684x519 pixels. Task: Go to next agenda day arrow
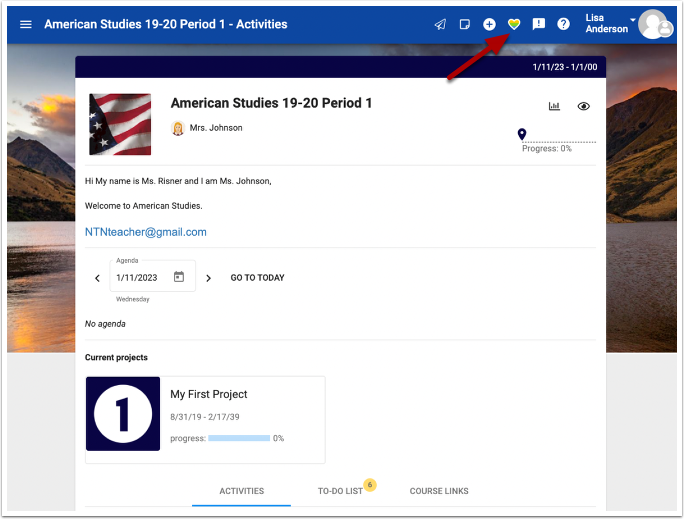coord(208,278)
